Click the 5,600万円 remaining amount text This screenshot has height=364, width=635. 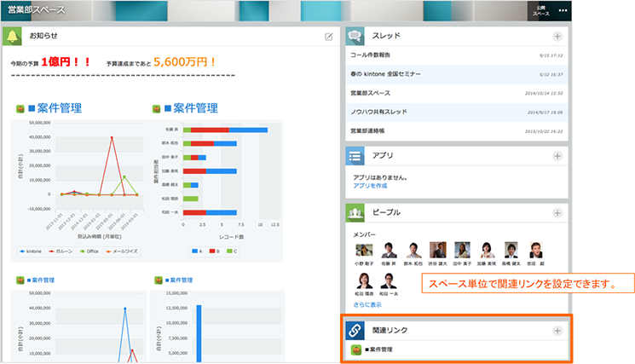[185, 62]
